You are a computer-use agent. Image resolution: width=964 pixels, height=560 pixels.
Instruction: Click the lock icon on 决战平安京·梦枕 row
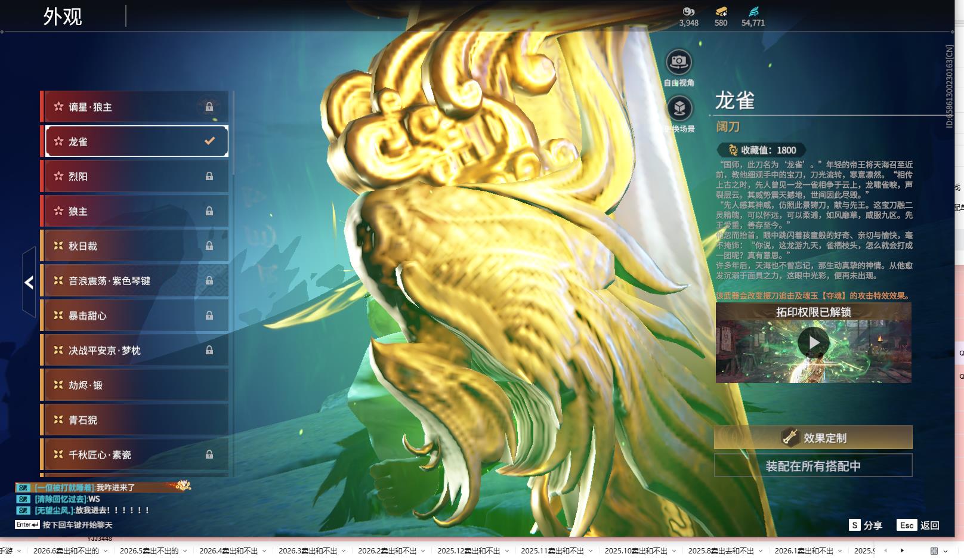(x=209, y=350)
